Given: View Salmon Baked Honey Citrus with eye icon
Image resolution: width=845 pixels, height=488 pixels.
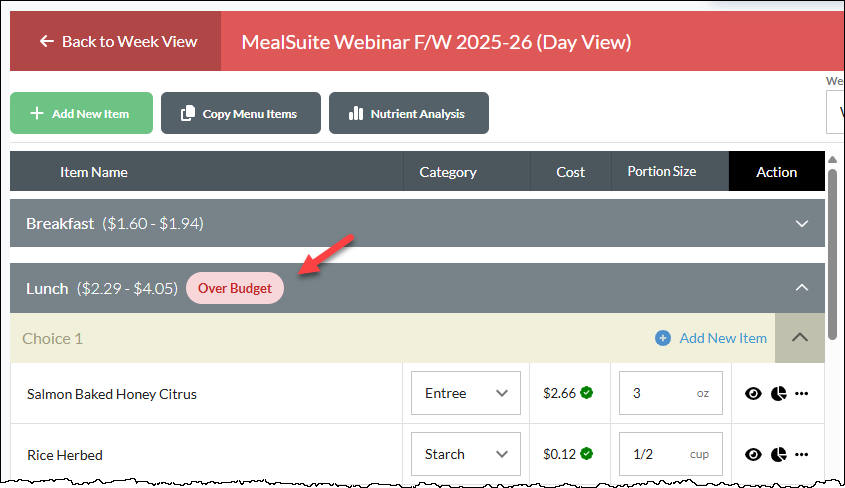Looking at the screenshot, I should (x=753, y=394).
